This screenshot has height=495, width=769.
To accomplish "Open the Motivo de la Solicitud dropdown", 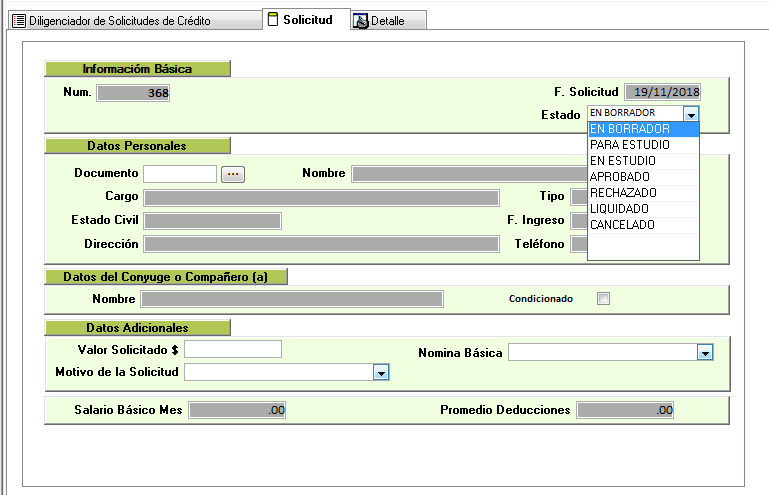I will point(380,372).
